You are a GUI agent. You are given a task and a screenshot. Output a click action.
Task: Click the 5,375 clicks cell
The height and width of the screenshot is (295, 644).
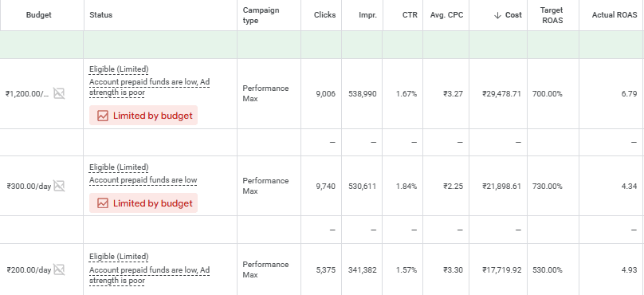[325, 270]
